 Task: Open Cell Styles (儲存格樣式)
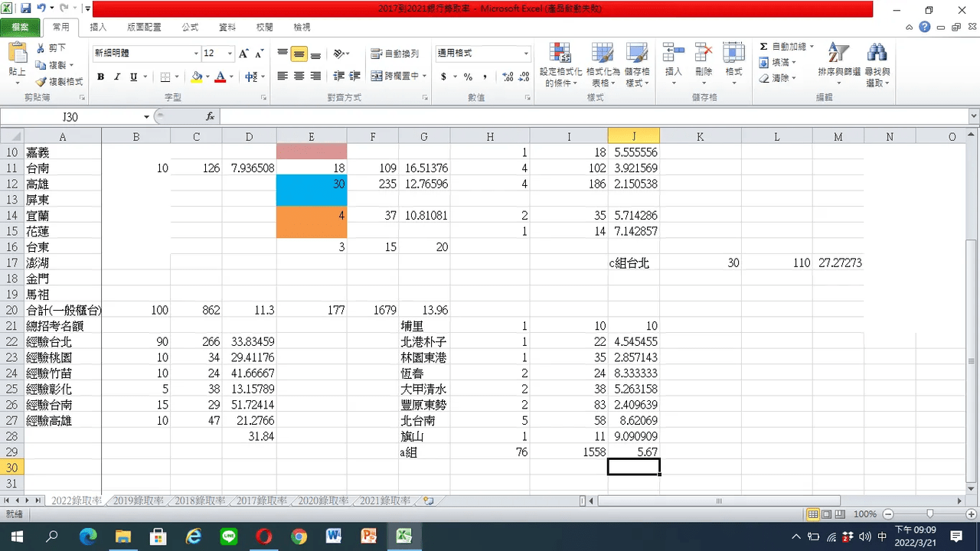click(637, 65)
